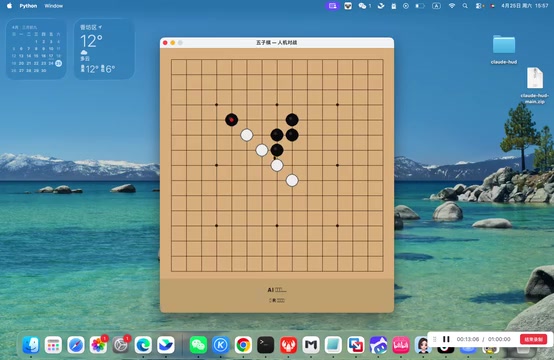Click the screen recording indicator icon
Screen dimensions: 554x360
492,6
